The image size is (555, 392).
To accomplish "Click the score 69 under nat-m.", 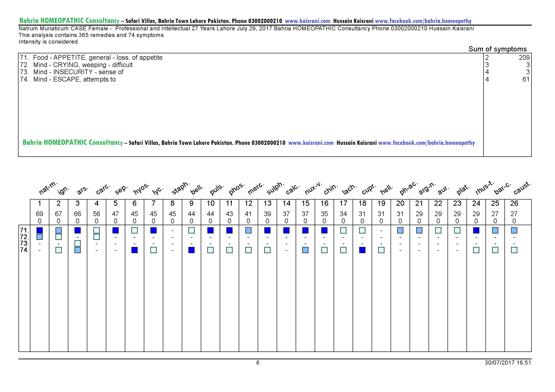I will (x=40, y=214).
